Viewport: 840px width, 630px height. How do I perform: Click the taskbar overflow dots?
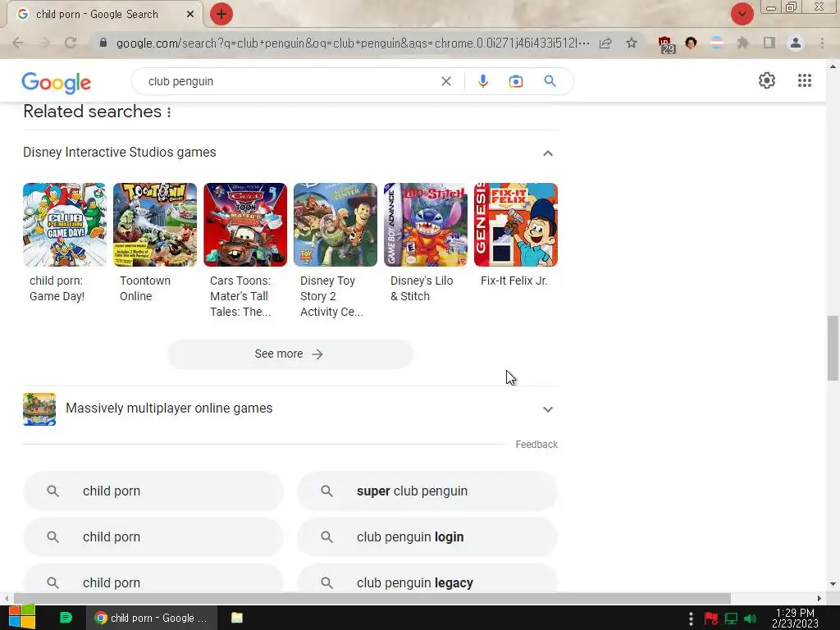pos(691,619)
